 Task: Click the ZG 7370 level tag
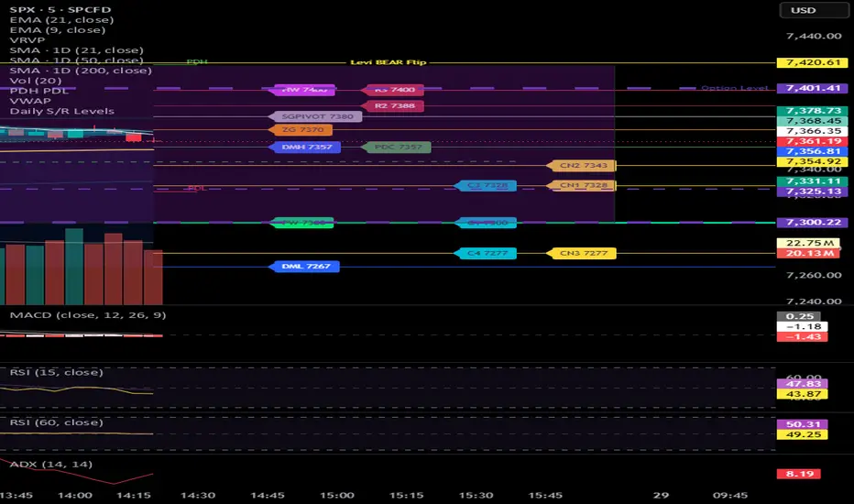coord(301,130)
